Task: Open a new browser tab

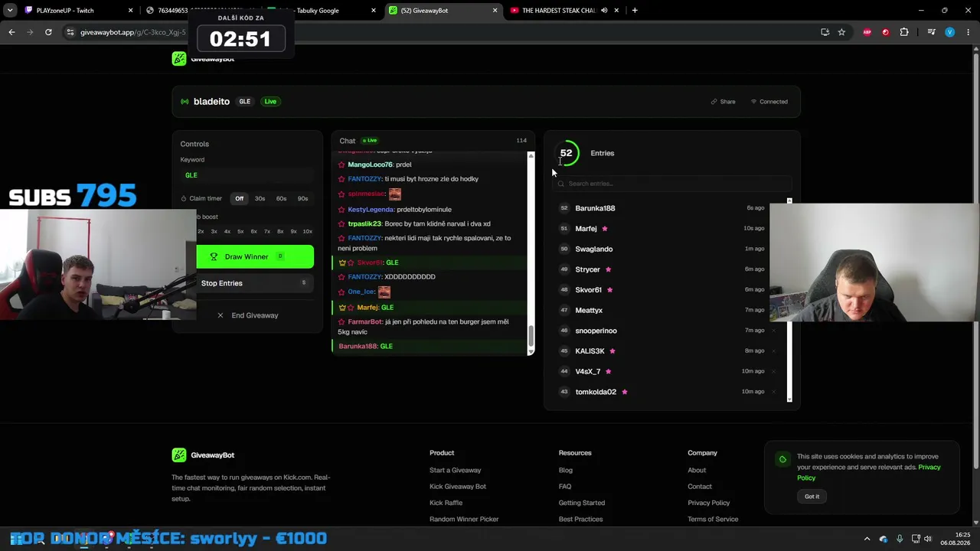Action: (635, 11)
